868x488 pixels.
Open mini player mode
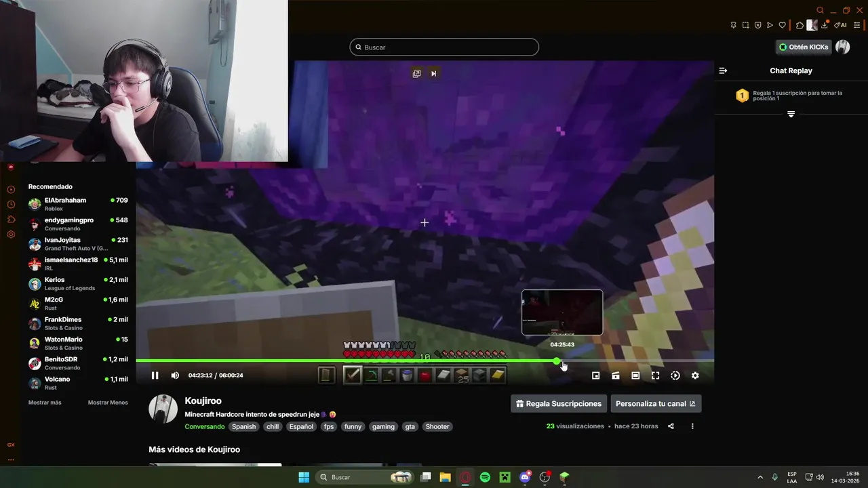[595, 375]
